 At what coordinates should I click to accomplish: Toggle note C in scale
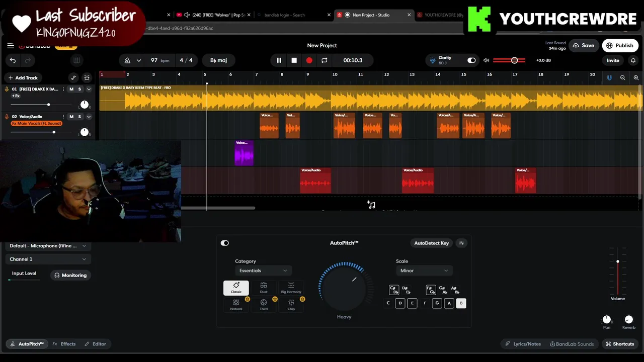tap(388, 303)
